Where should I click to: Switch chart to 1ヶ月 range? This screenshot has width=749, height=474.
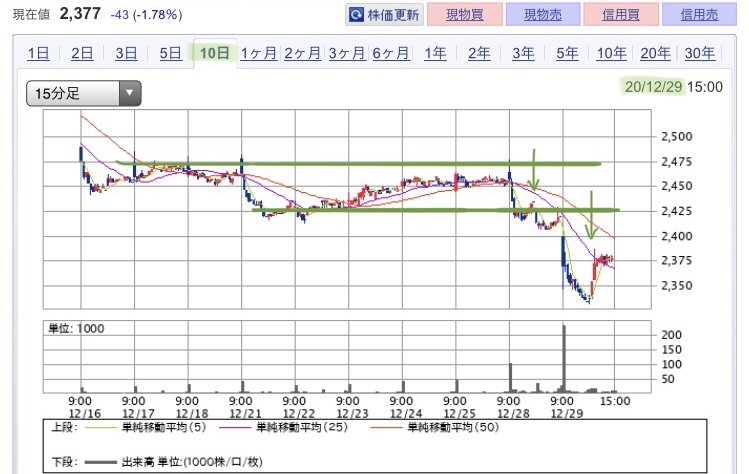[258, 53]
